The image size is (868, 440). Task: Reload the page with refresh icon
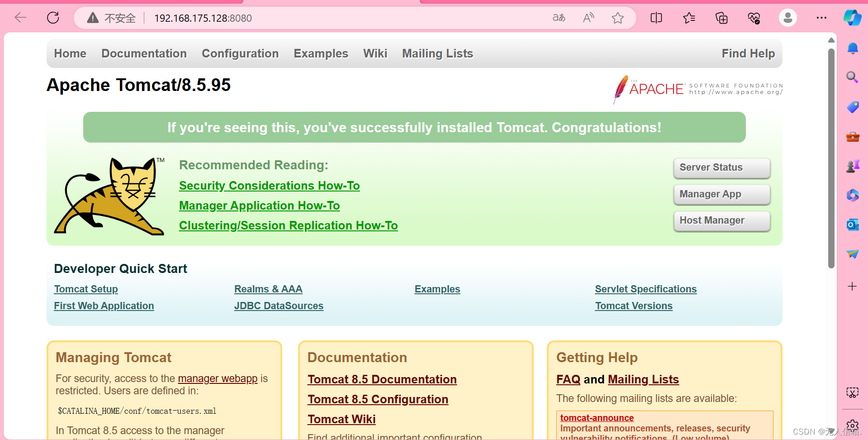coord(53,18)
